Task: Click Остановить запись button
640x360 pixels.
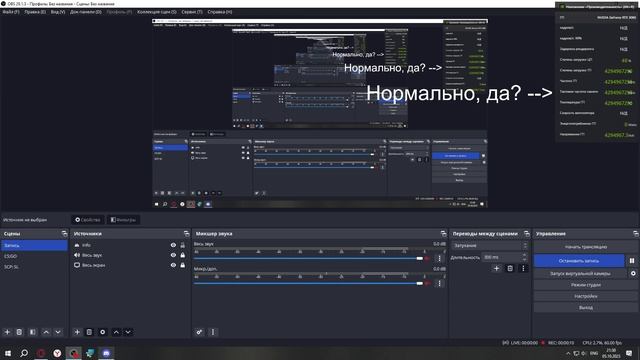Action: (x=579, y=260)
